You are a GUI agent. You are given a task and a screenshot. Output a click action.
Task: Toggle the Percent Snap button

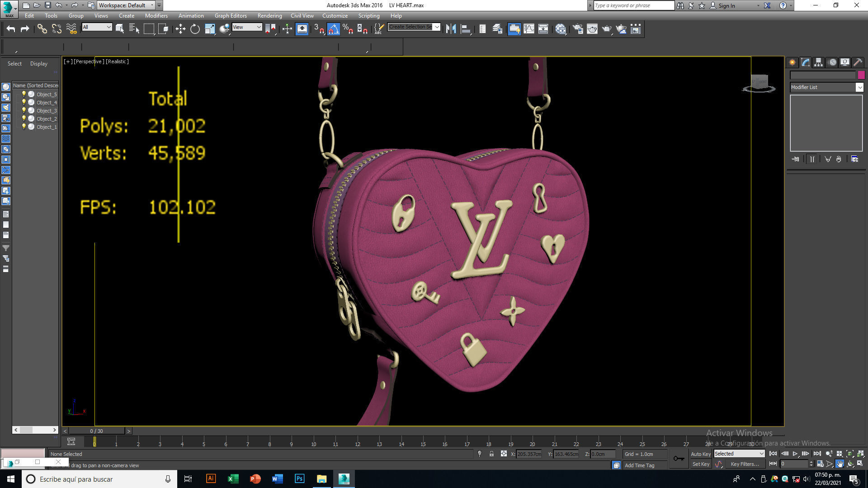[x=348, y=29]
